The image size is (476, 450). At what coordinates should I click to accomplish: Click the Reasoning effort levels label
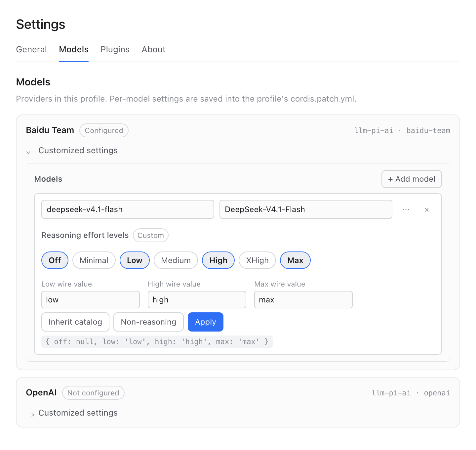85,235
